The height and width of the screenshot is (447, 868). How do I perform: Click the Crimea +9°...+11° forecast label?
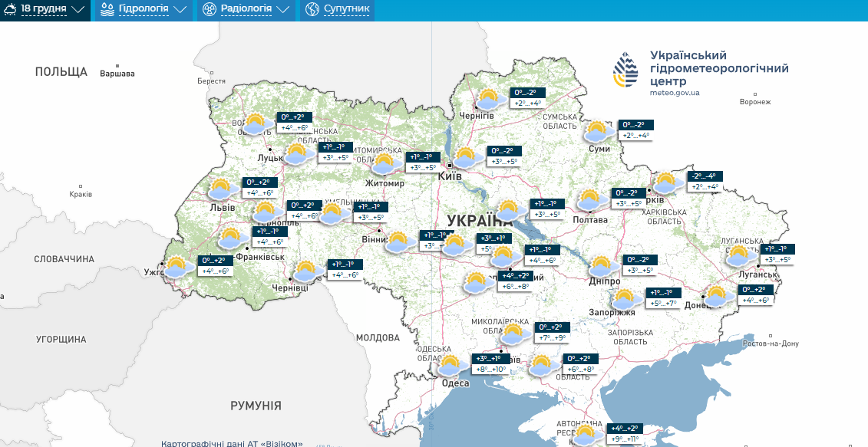(623, 439)
